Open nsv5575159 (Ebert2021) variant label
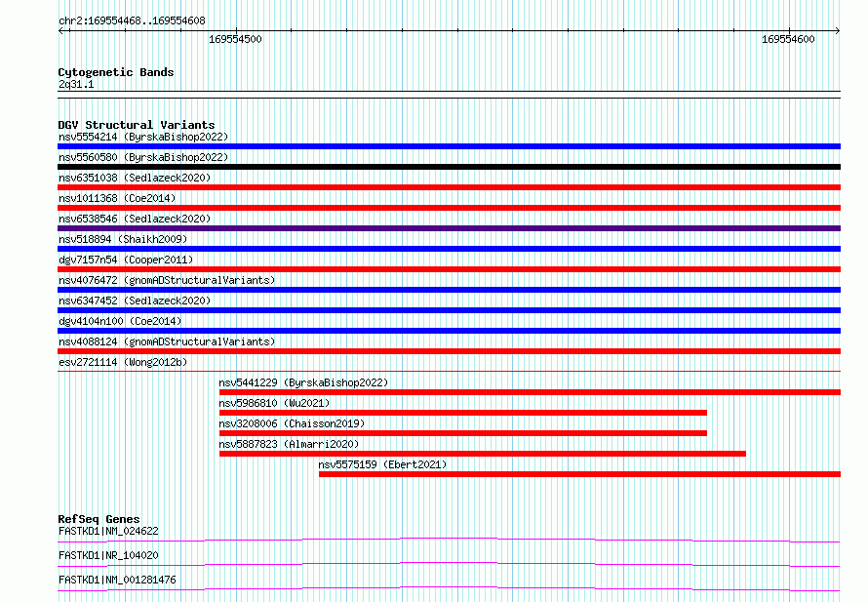The image size is (868, 602). coord(382,464)
